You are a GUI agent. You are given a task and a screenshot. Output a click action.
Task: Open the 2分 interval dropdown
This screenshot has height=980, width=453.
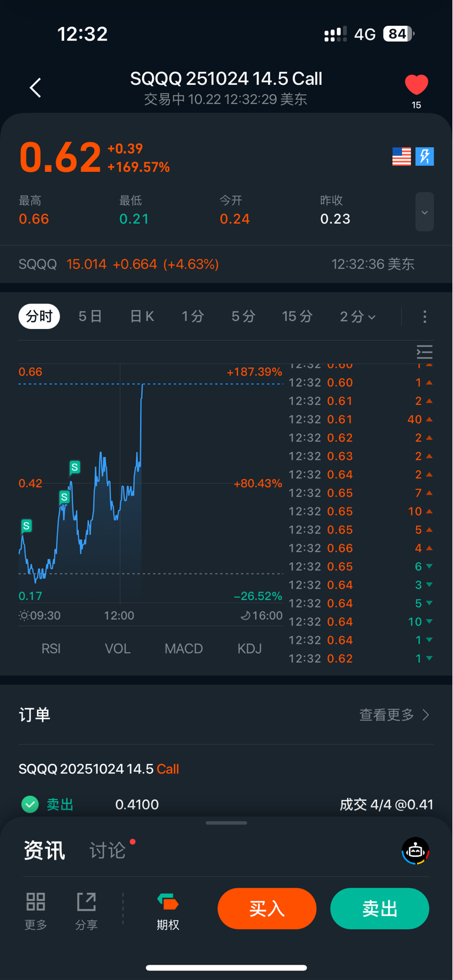358,317
